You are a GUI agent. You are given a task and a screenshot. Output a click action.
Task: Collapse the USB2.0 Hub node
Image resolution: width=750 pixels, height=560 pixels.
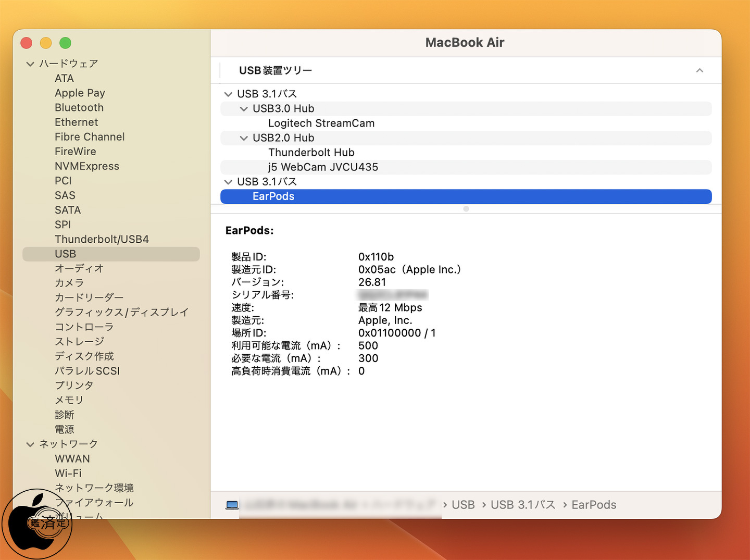pyautogui.click(x=244, y=138)
